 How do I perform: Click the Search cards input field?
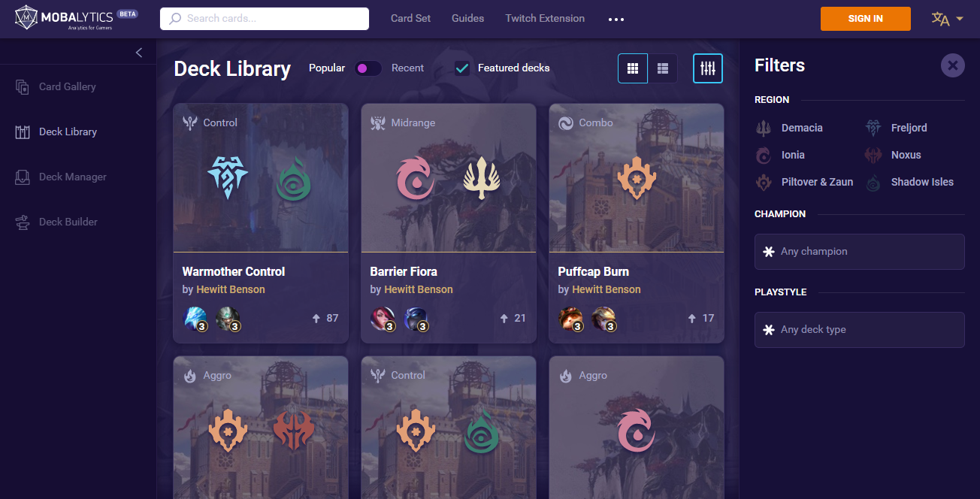(265, 19)
